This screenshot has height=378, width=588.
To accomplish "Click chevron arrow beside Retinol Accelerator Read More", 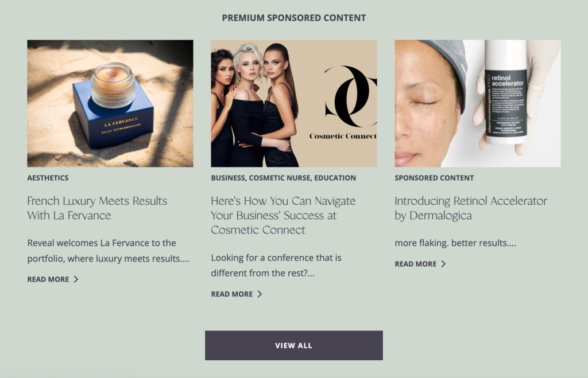I will 444,264.
